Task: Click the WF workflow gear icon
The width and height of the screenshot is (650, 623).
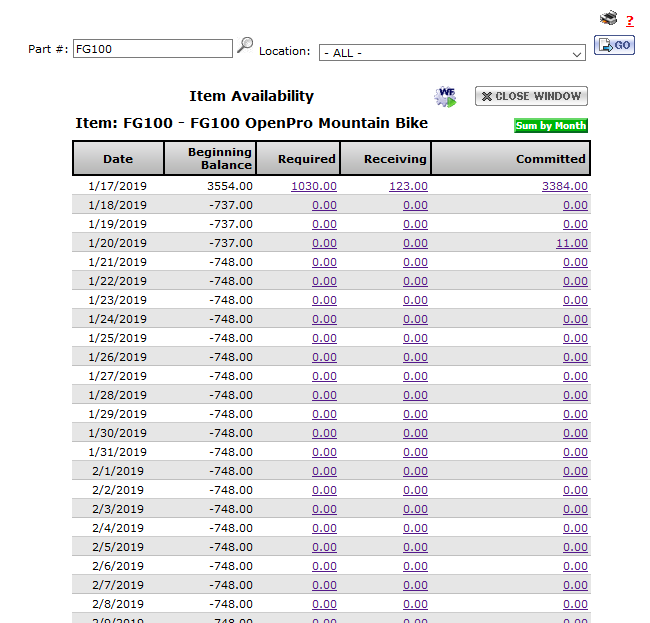Action: point(445,97)
